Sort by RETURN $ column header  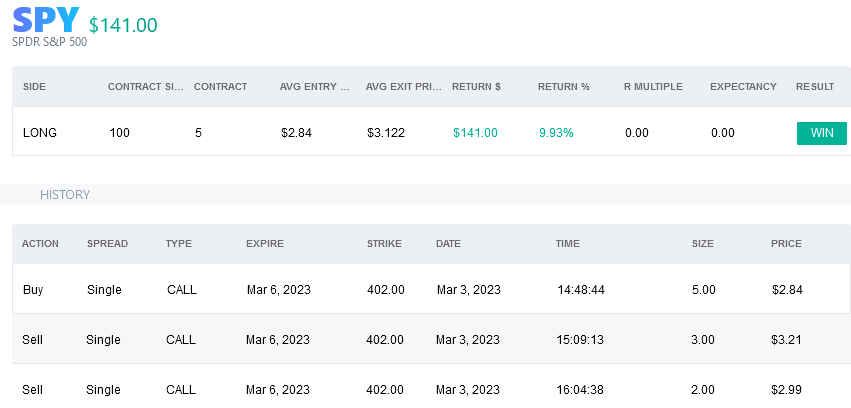[476, 87]
